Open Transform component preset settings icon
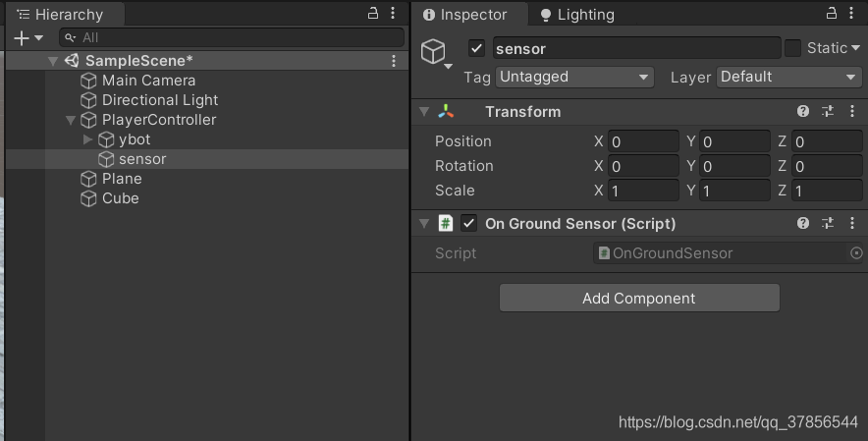The width and height of the screenshot is (868, 441). (x=827, y=112)
